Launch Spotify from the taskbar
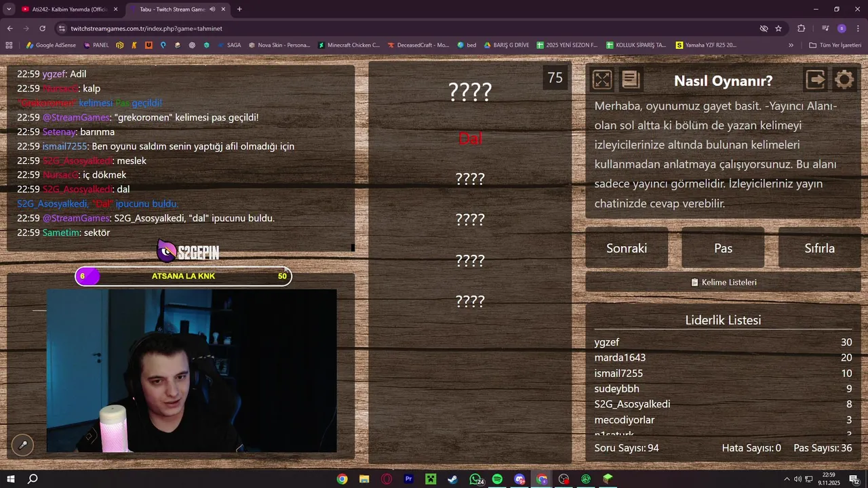Image resolution: width=868 pixels, height=488 pixels. 497,479
